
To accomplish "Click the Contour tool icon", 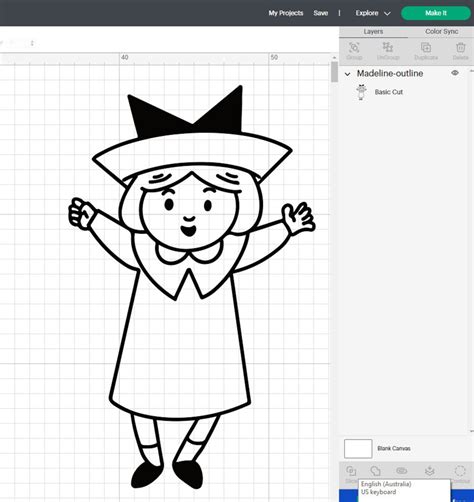I will coord(460,471).
